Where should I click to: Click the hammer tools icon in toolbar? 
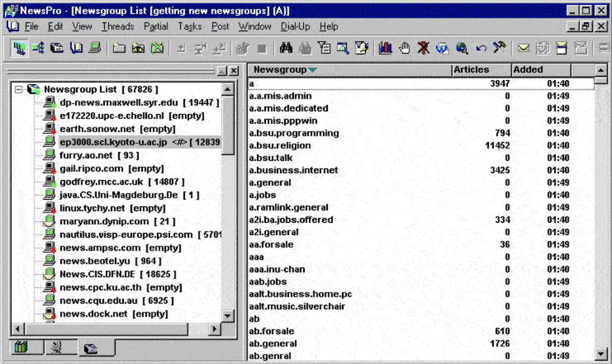pyautogui.click(x=500, y=48)
